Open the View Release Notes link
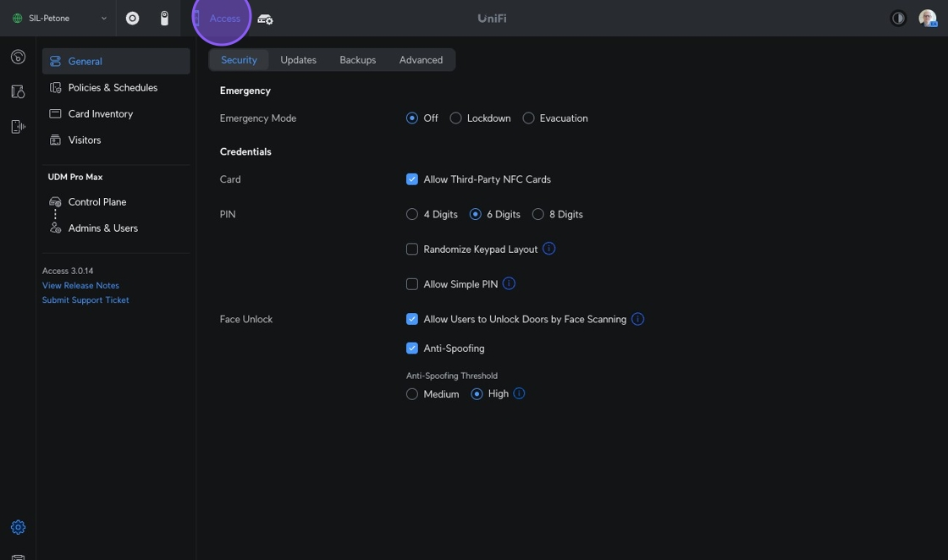 pyautogui.click(x=80, y=285)
